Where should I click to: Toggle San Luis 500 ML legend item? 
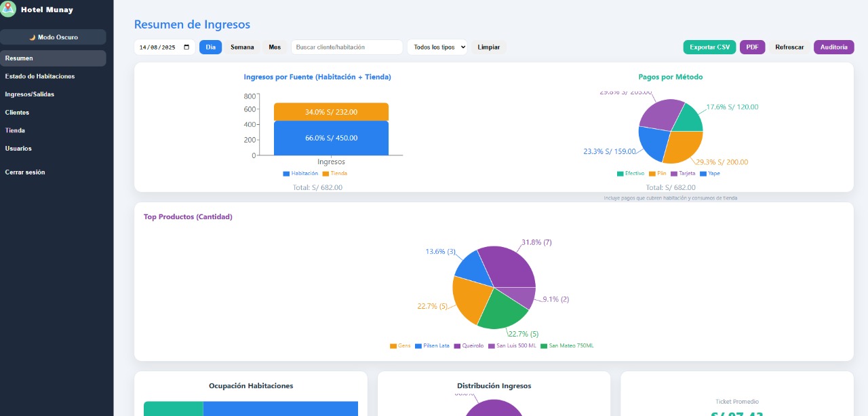pos(512,345)
